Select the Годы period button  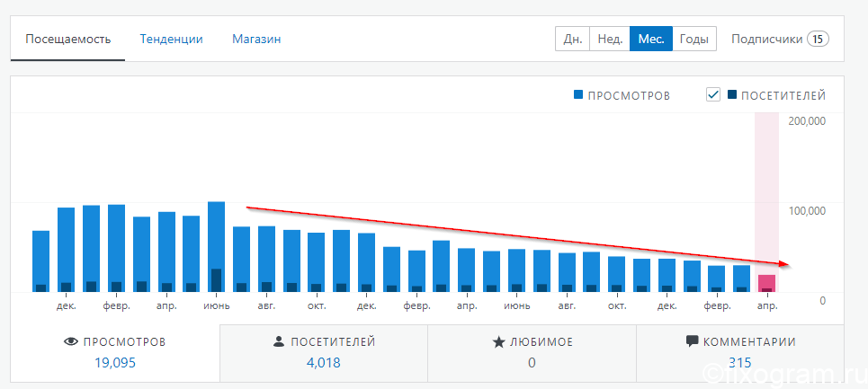[694, 40]
